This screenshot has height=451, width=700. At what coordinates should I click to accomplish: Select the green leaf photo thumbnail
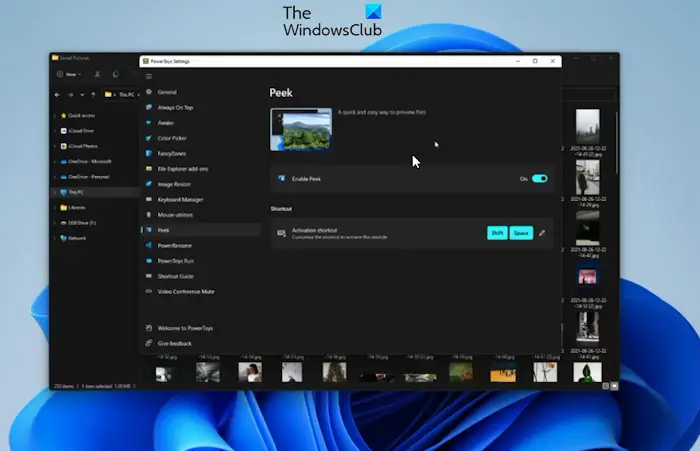(587, 372)
